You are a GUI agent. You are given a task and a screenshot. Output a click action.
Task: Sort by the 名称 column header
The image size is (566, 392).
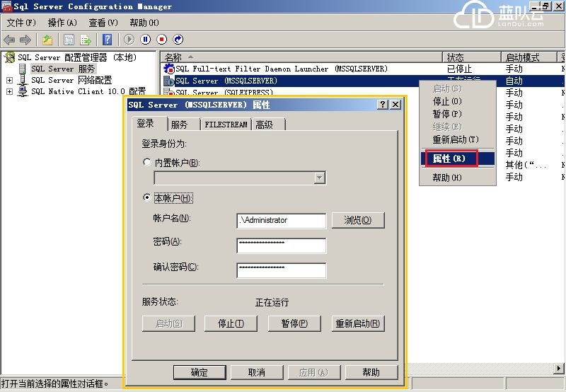click(x=301, y=57)
